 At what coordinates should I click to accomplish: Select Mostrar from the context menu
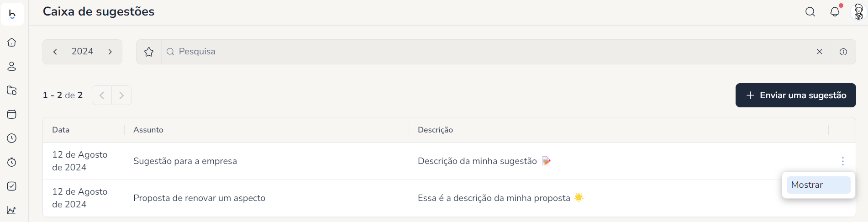818,185
